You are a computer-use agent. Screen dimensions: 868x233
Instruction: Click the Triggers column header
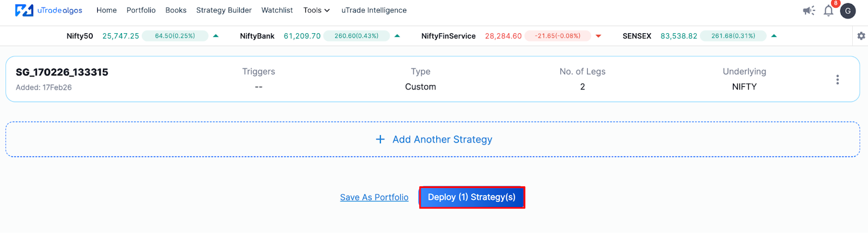[259, 72]
